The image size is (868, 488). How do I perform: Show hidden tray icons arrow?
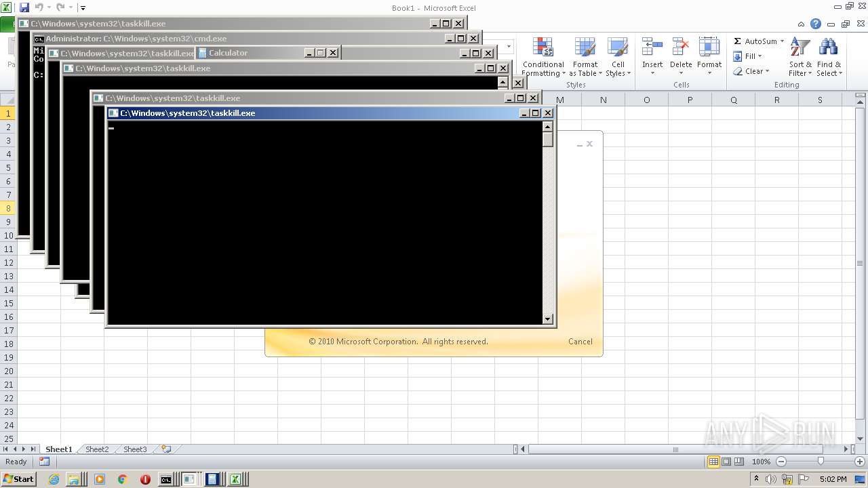click(x=756, y=479)
